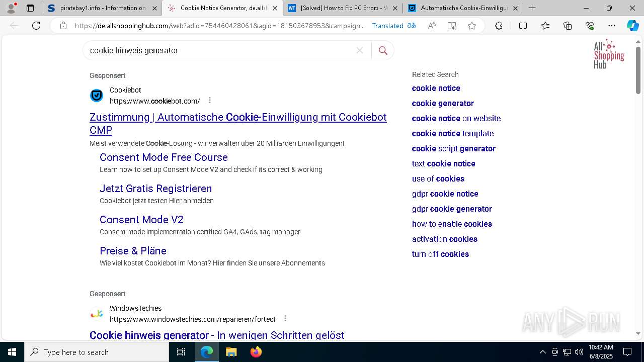Switch to the Automatische Cookie-Einwilligung tab
The height and width of the screenshot is (362, 644).
[x=463, y=8]
